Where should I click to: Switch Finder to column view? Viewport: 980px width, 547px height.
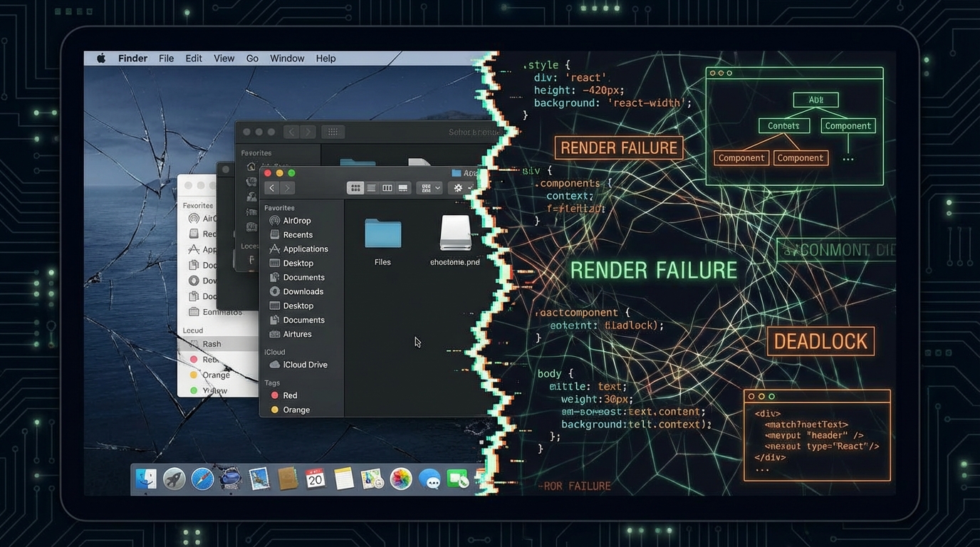pyautogui.click(x=387, y=187)
